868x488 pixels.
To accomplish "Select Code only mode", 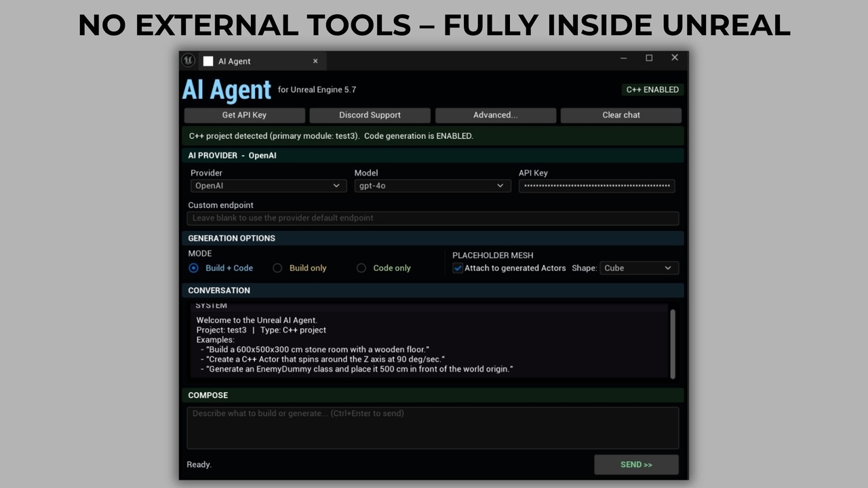I will coord(384,268).
